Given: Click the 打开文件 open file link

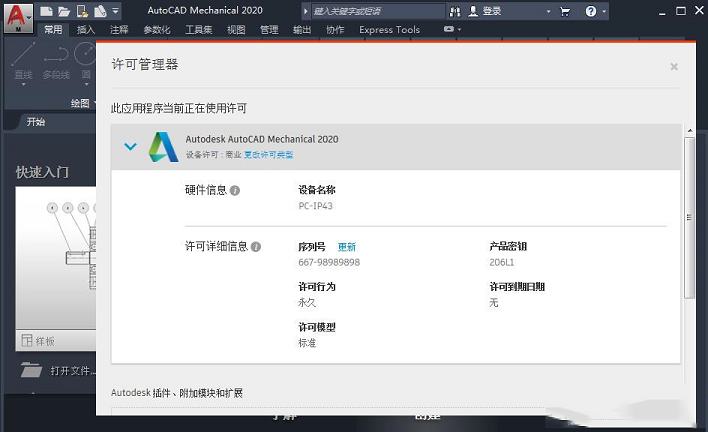Looking at the screenshot, I should tap(58, 371).
